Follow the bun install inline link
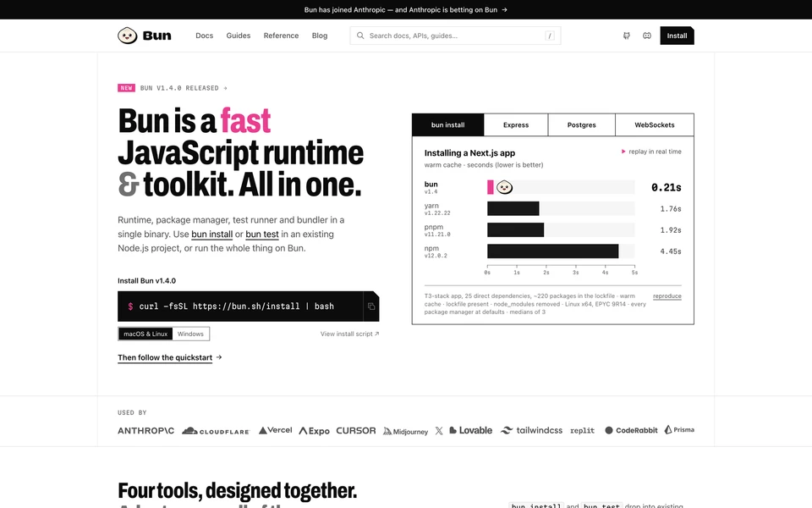The height and width of the screenshot is (508, 812). (x=211, y=235)
